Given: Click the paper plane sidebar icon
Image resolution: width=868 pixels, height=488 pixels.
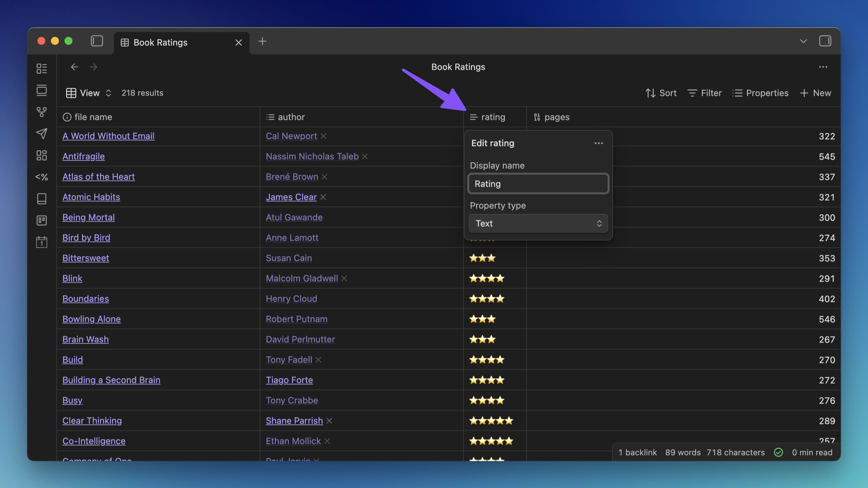Looking at the screenshot, I should pos(42,134).
